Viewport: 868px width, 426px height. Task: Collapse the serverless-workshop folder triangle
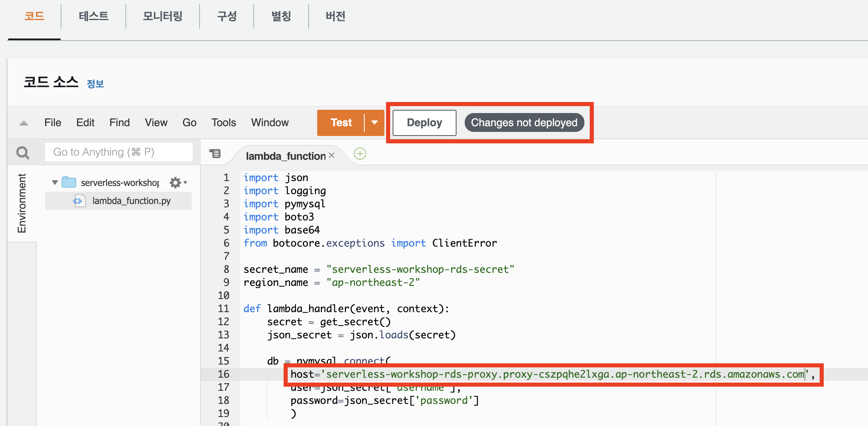(55, 182)
